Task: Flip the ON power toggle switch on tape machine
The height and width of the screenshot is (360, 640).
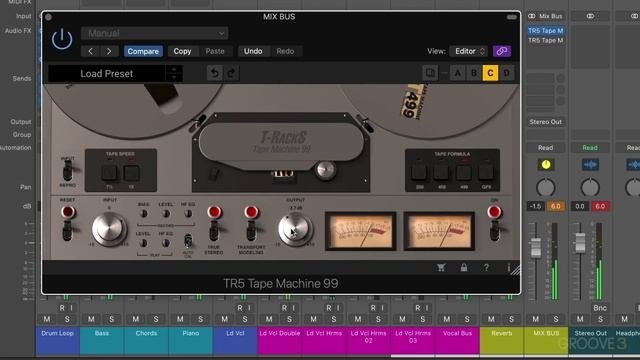Action: point(495,231)
